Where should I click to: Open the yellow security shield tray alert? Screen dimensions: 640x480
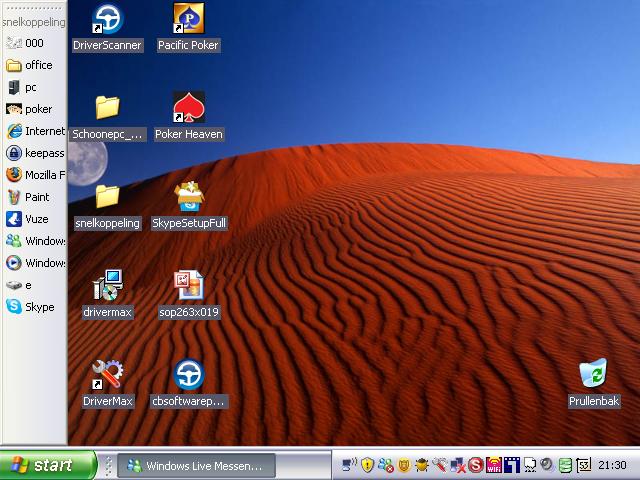368,464
